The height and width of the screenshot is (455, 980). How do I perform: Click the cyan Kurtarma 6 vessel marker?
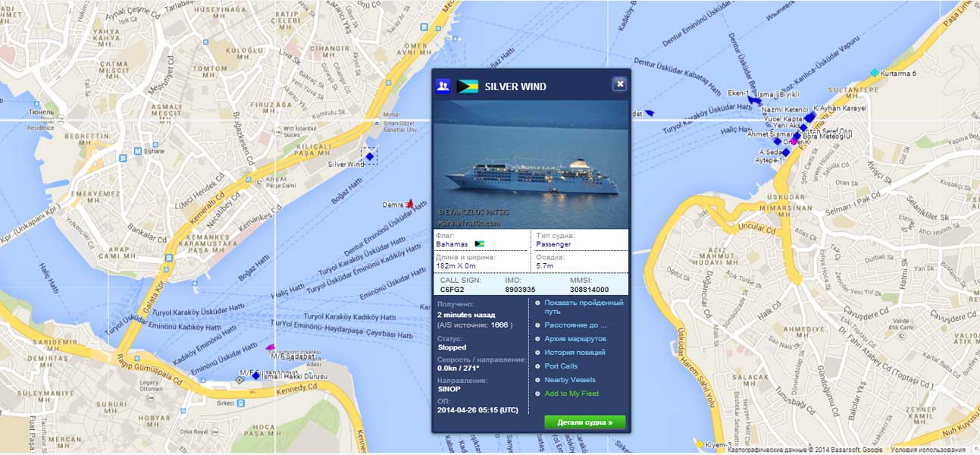(875, 73)
